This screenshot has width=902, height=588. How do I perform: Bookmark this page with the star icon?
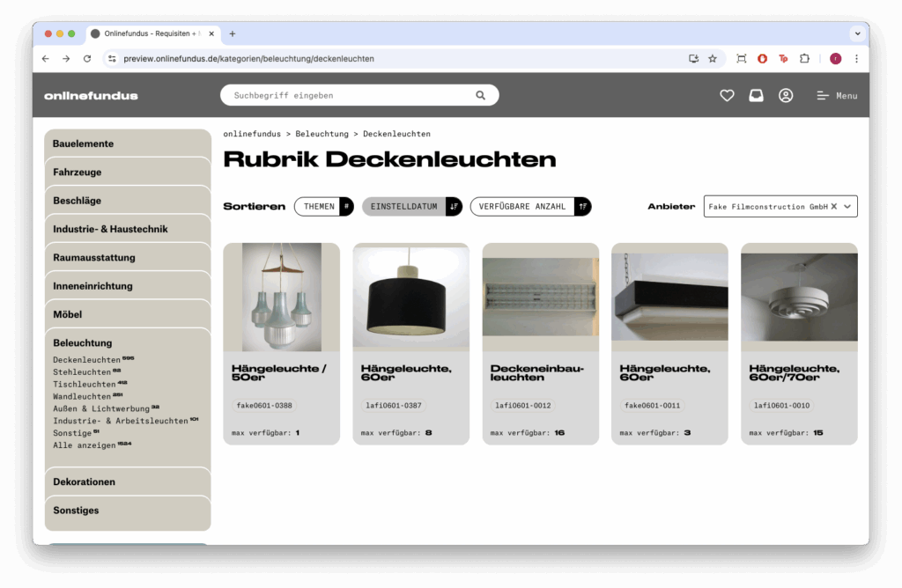click(713, 59)
